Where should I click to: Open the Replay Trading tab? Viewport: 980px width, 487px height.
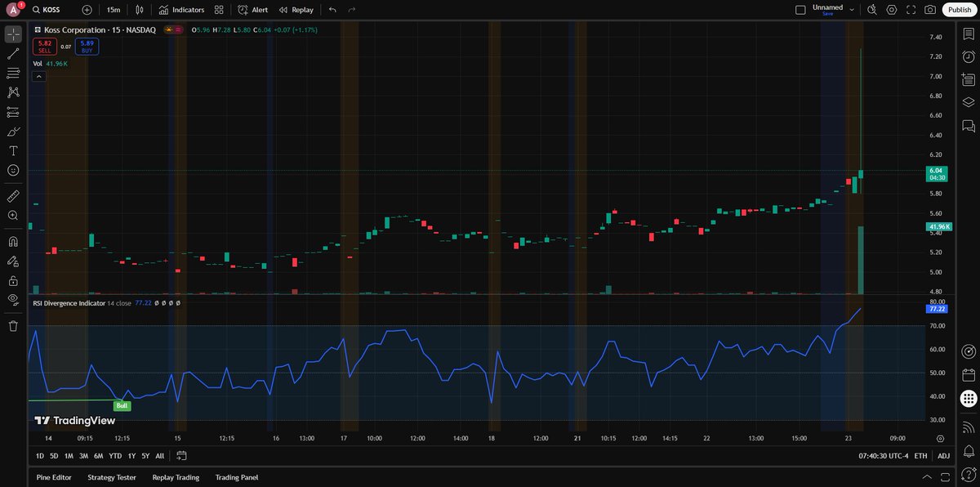point(176,477)
